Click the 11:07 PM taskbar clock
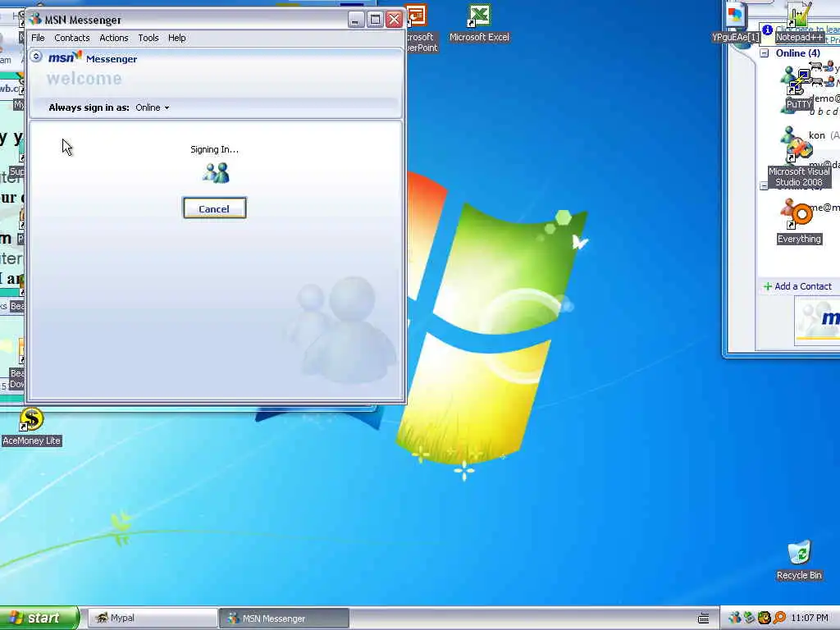The width and height of the screenshot is (840, 630). point(809,619)
